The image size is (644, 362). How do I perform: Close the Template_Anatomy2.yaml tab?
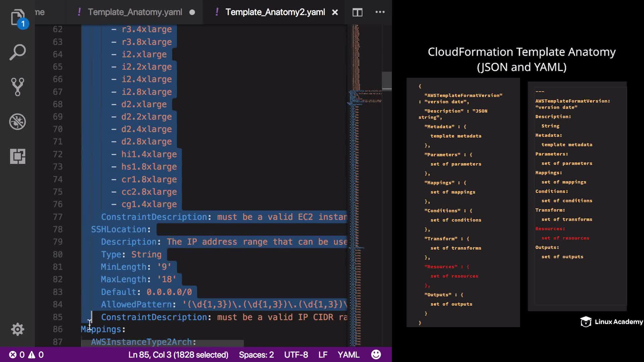point(335,12)
